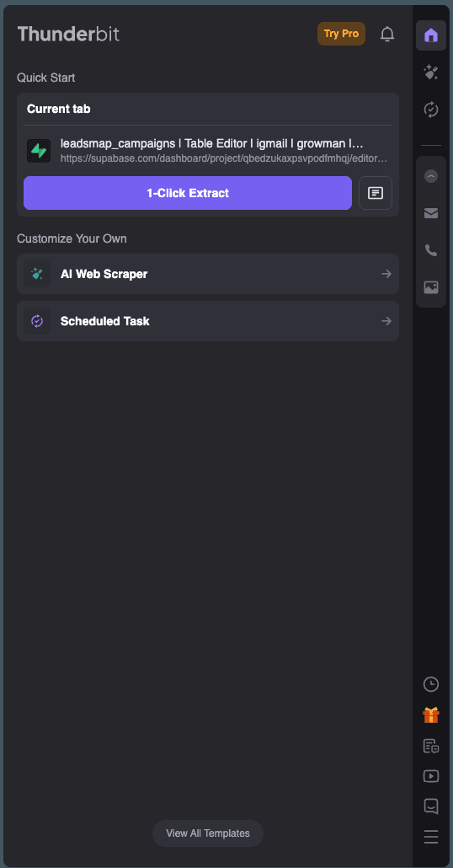
Task: Collapse the extractor tools group chevron
Action: coord(431,176)
